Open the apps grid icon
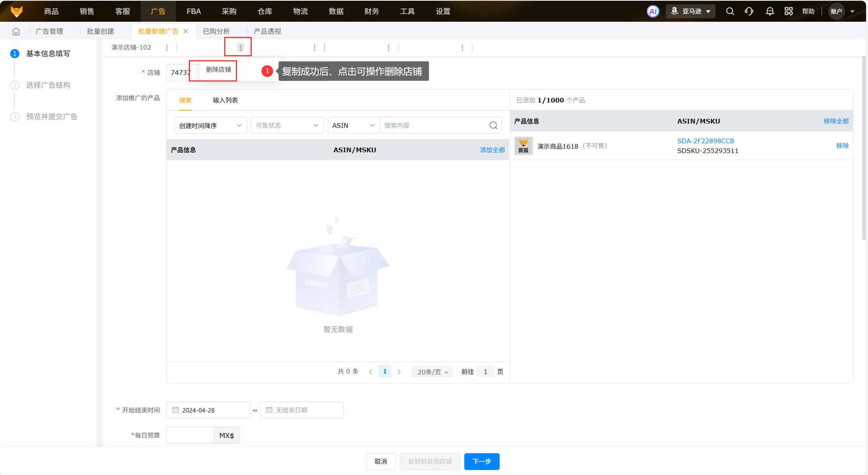This screenshot has width=868, height=475. pos(788,11)
